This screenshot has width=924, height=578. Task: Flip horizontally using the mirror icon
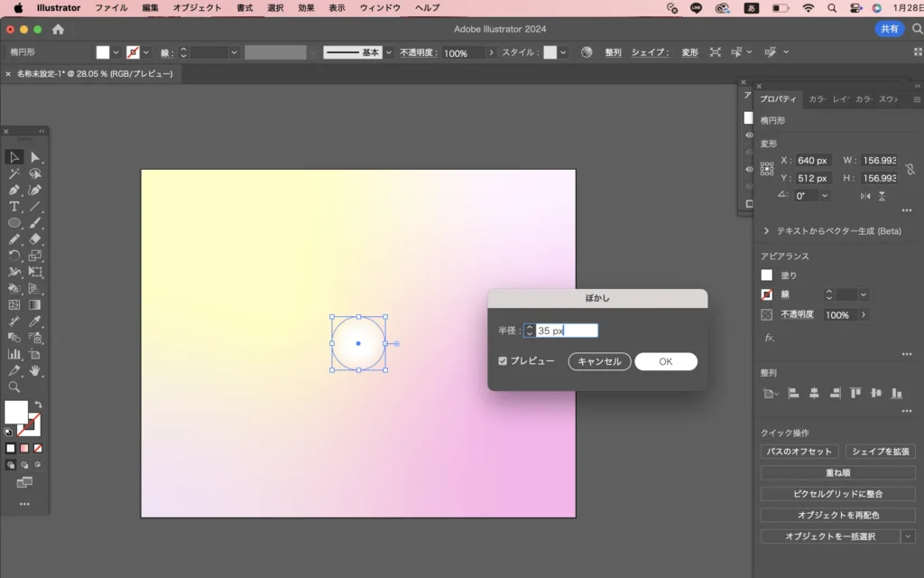click(865, 196)
